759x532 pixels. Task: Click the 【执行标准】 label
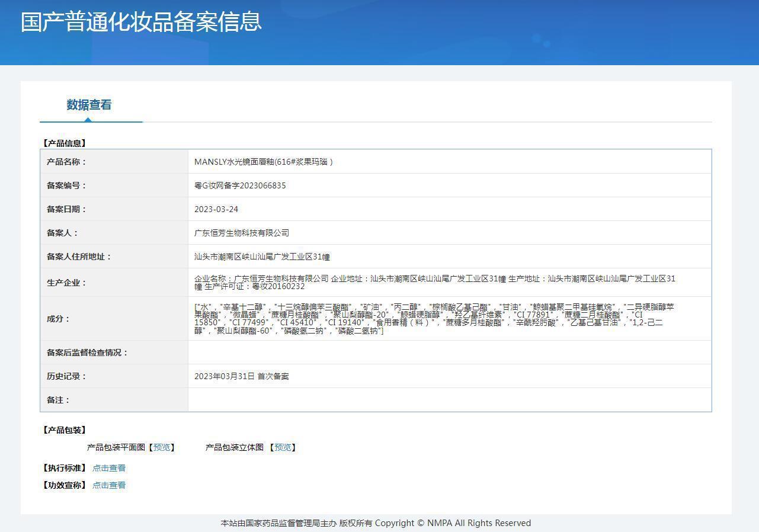pos(65,468)
